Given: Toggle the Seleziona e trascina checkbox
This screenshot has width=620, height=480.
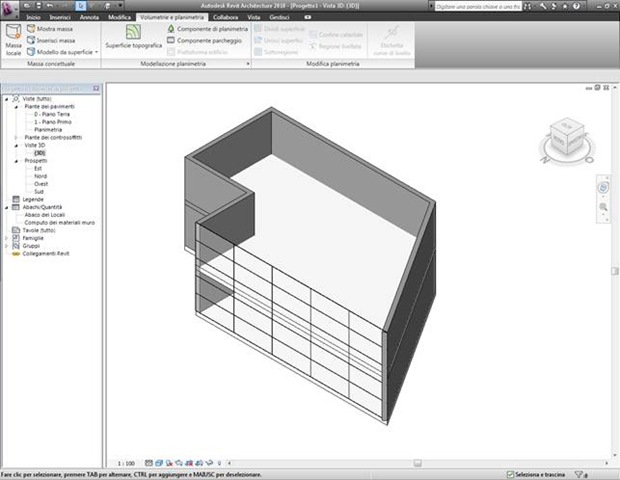Looking at the screenshot, I should pyautogui.click(x=510, y=474).
